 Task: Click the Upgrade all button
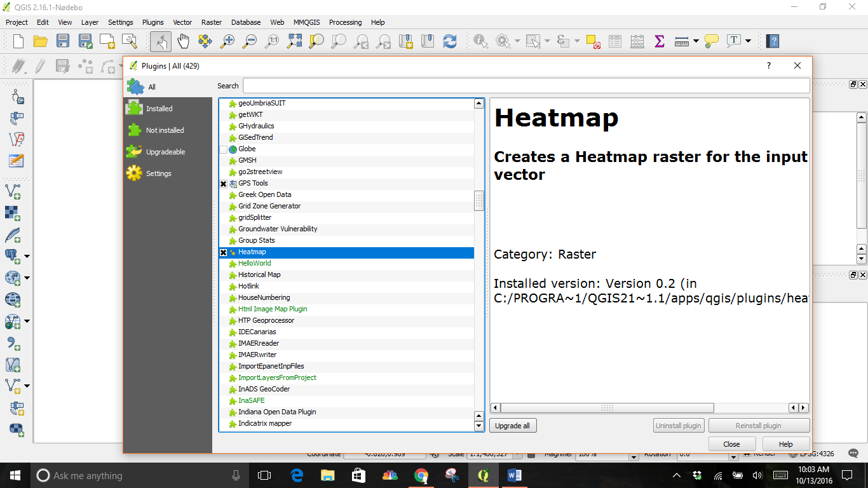coord(512,425)
